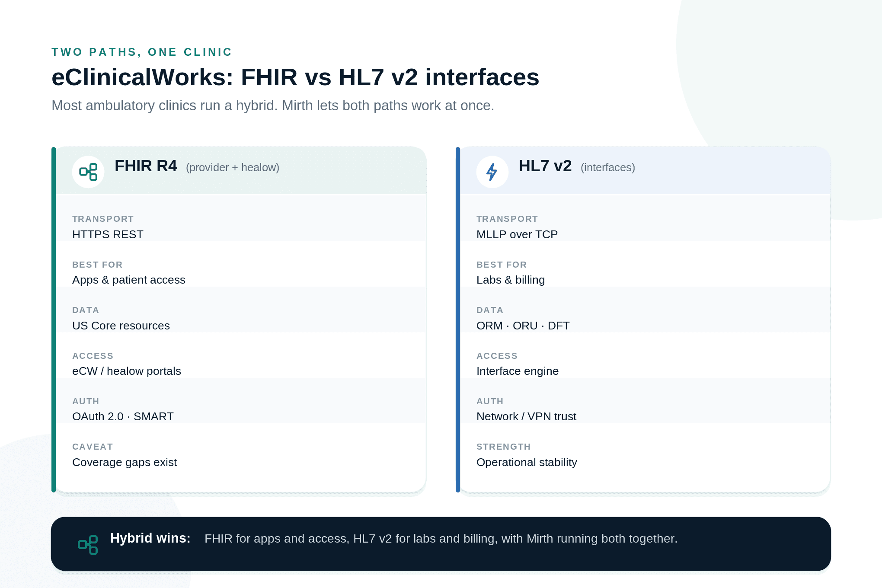Click the '(interfaces)' label

pyautogui.click(x=608, y=167)
